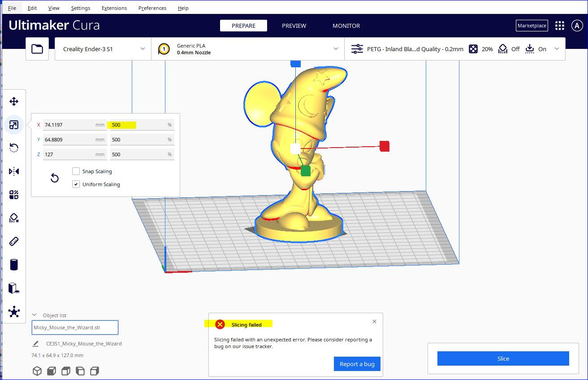Uncheck Uniform Scaling

[76, 184]
